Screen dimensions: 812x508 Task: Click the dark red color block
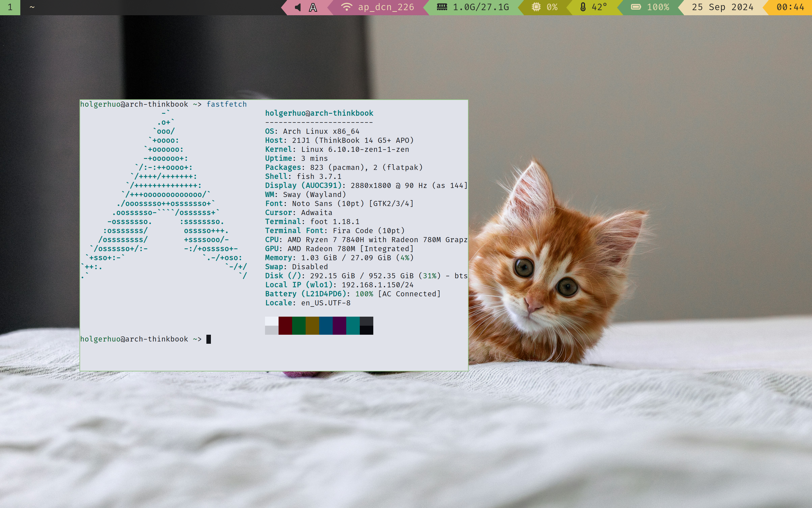point(285,326)
